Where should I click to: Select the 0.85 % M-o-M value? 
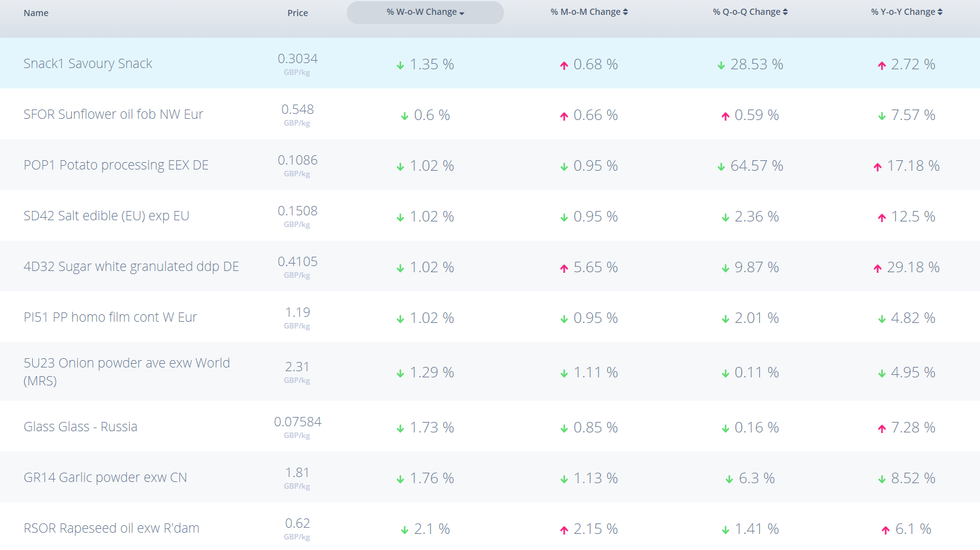coord(595,428)
